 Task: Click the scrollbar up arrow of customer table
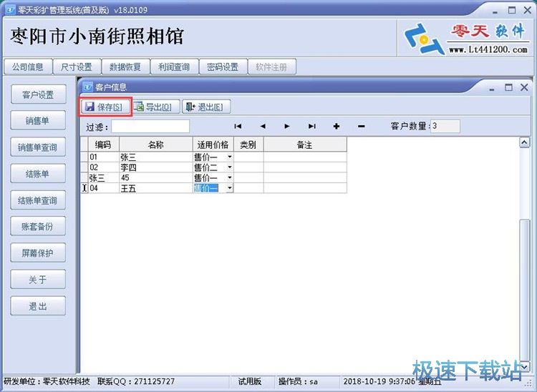click(524, 142)
